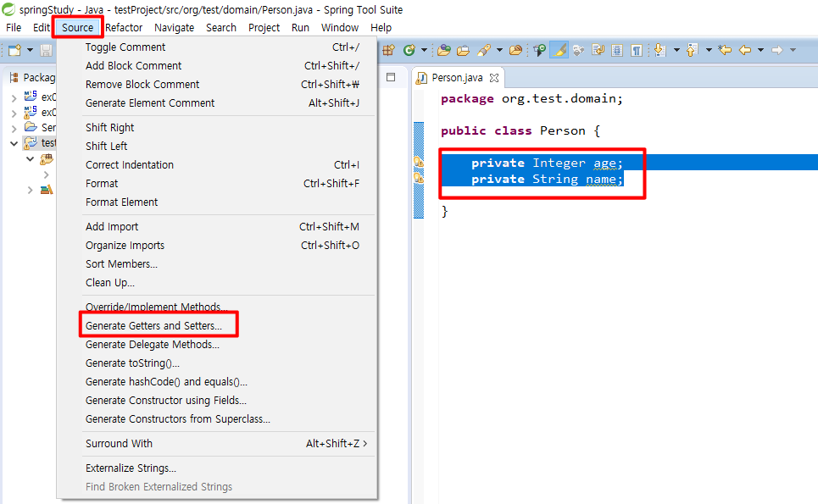This screenshot has width=818, height=504.
Task: Open the Window menu
Action: coord(340,28)
